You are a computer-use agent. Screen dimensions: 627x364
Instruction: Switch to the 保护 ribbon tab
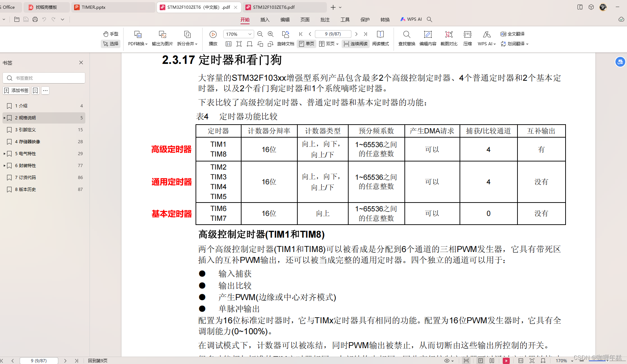(x=365, y=20)
